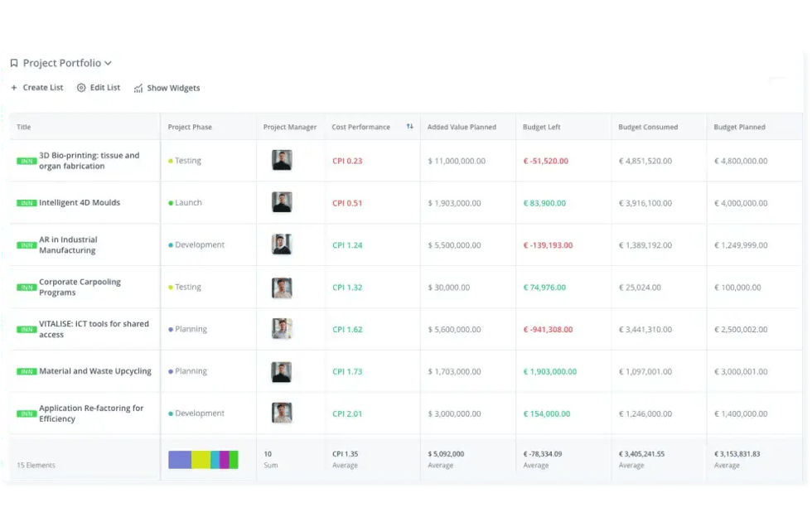
Task: Open project manager avatar for 3D Bio-printing
Action: (282, 161)
